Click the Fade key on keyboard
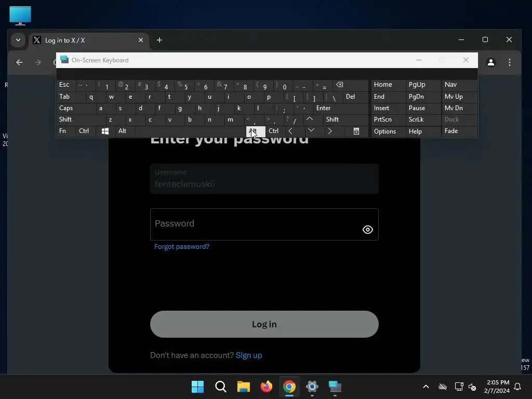This screenshot has height=399, width=532. pos(459,131)
